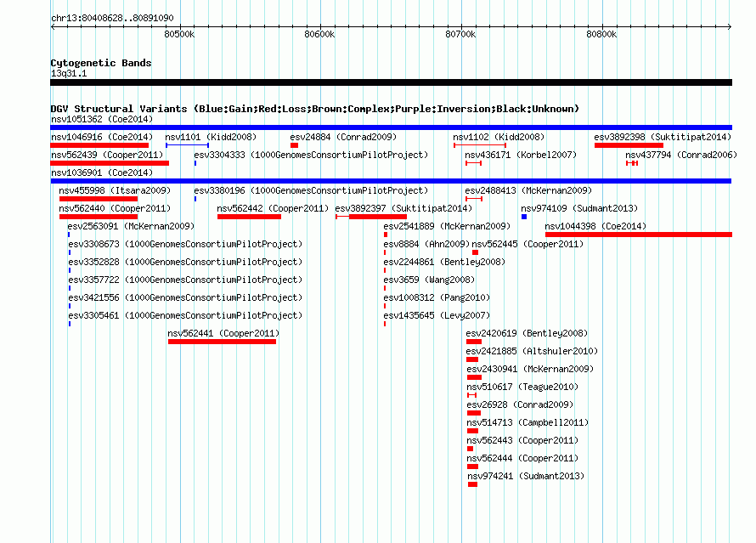Click nsv562440 (Cooper2011) label

[x=115, y=208]
